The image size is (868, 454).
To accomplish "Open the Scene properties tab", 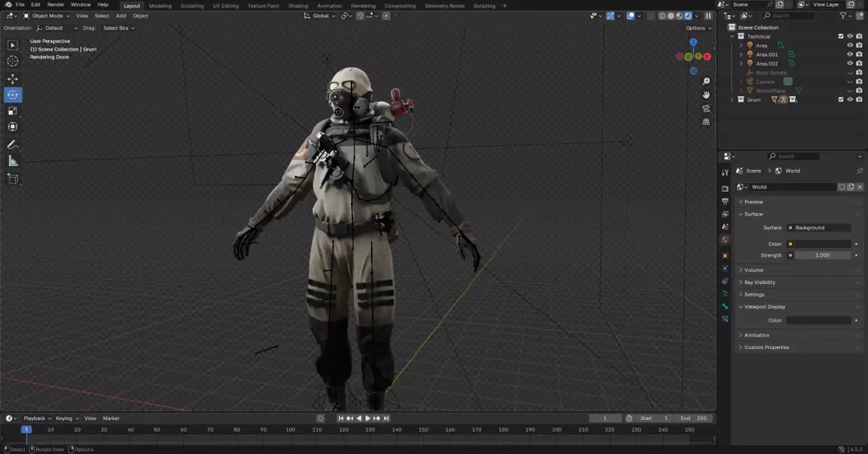I will tap(725, 227).
